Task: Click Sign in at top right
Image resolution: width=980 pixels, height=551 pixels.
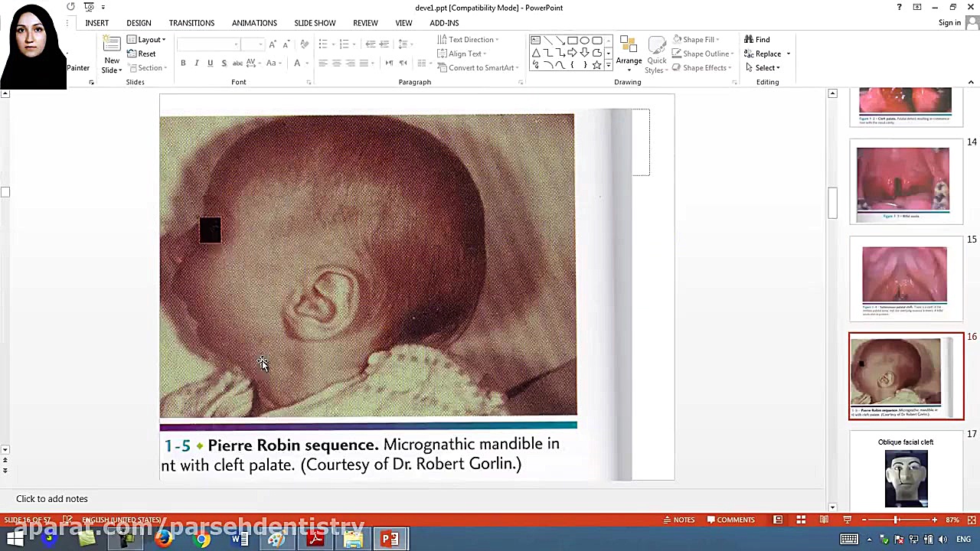Action: [x=949, y=23]
